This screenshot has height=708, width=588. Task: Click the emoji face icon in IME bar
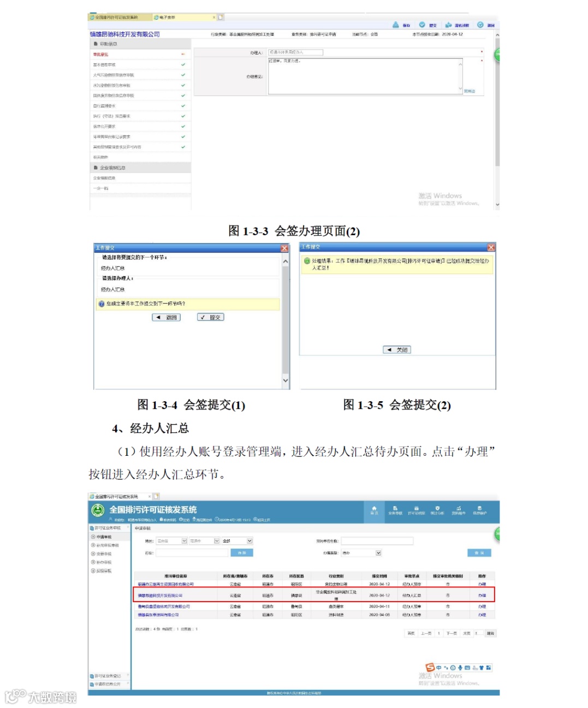453,667
